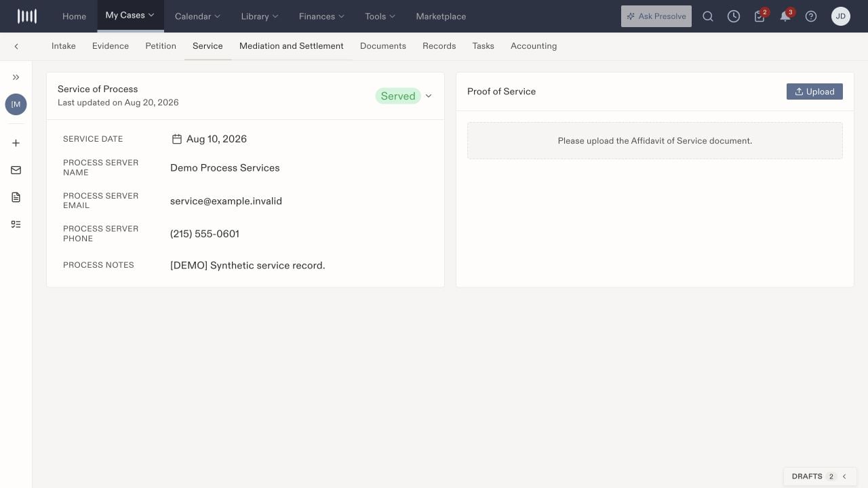868x488 pixels.
Task: Open the clock history icon
Action: point(734,16)
